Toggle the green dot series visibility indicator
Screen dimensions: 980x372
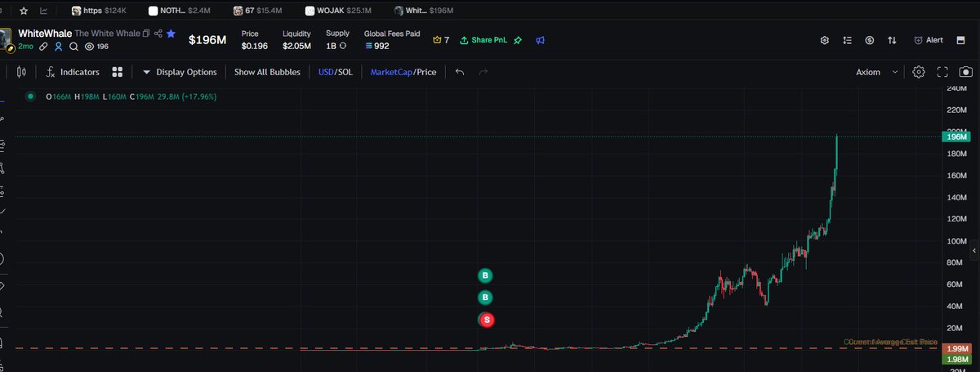pos(30,96)
